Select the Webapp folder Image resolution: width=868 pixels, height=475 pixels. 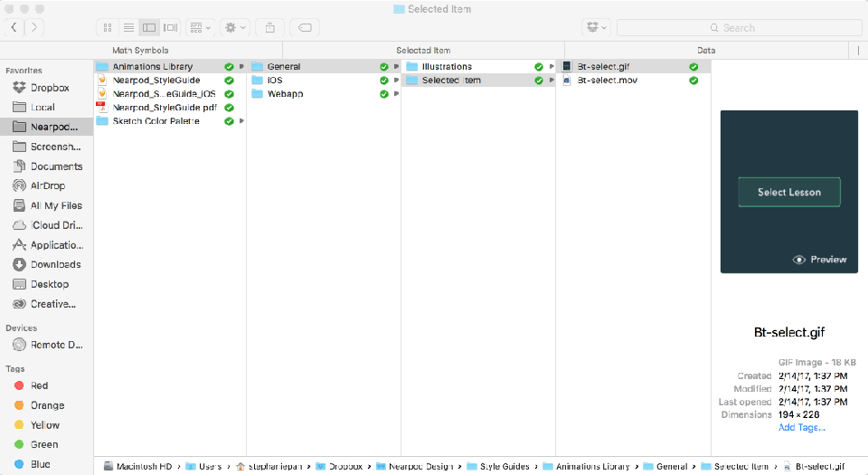pyautogui.click(x=325, y=94)
